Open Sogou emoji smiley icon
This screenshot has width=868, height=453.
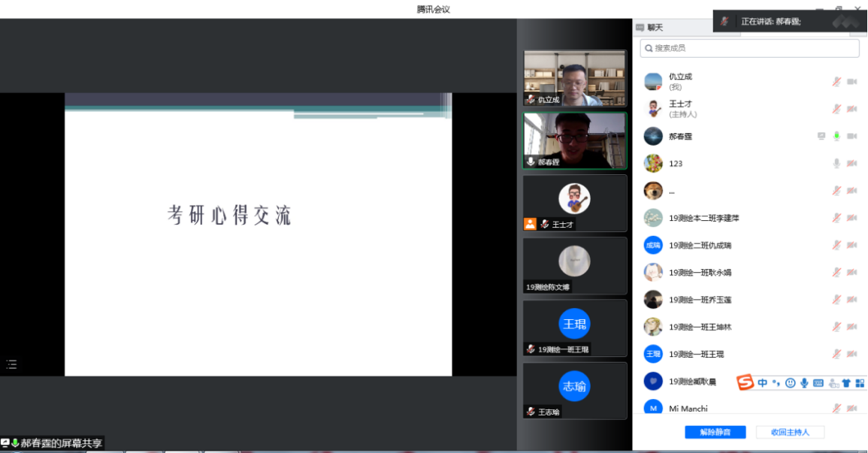click(x=790, y=383)
